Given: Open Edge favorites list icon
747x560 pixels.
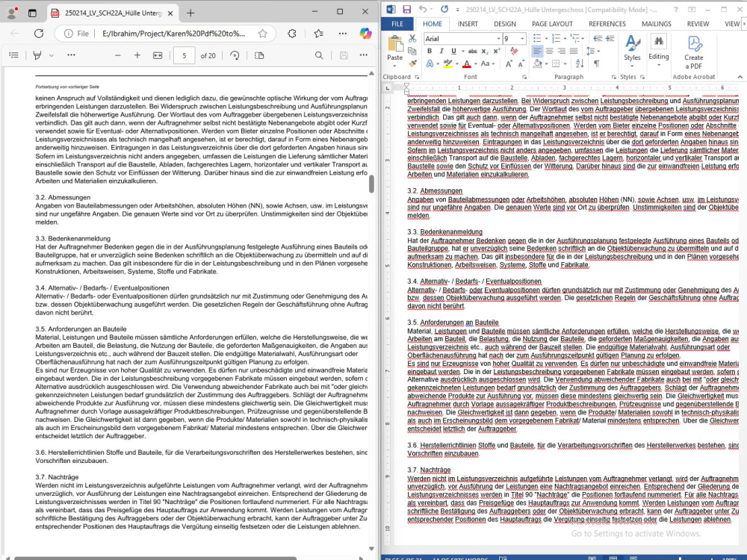Looking at the screenshot, I should click(x=319, y=34).
